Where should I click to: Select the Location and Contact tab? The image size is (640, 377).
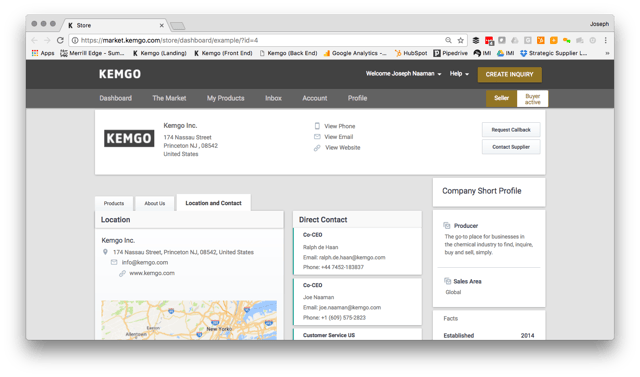(x=213, y=203)
